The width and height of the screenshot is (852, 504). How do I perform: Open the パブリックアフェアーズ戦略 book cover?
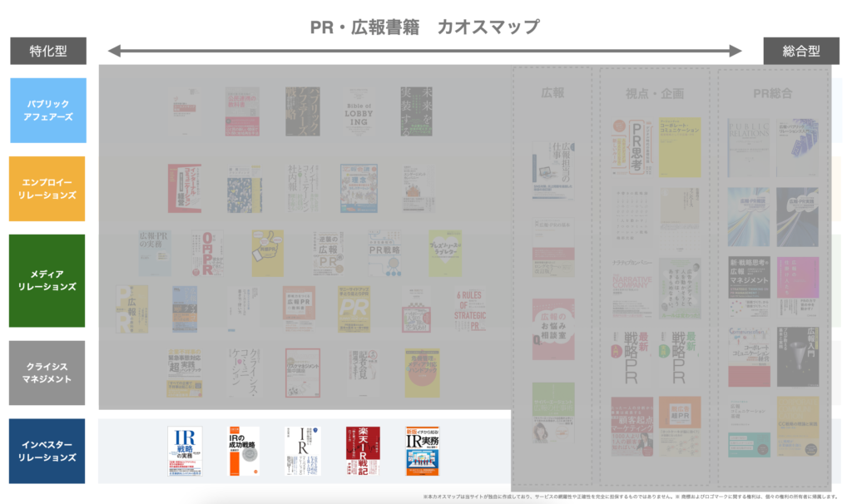click(303, 111)
